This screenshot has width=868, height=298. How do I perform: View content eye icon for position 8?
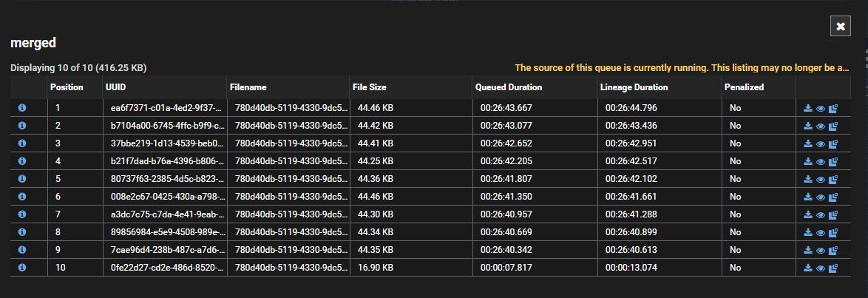pyautogui.click(x=821, y=233)
